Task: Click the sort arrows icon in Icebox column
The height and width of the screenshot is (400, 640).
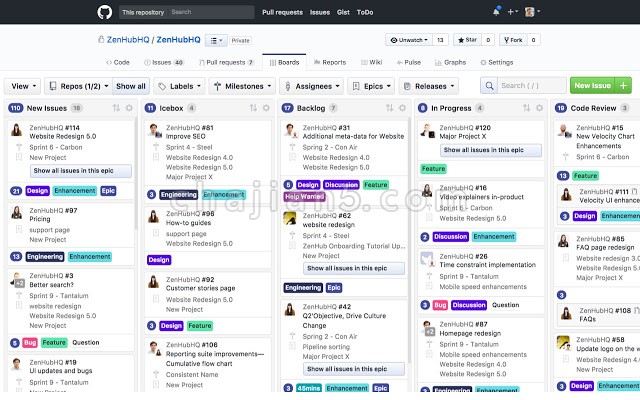Action: pos(253,108)
